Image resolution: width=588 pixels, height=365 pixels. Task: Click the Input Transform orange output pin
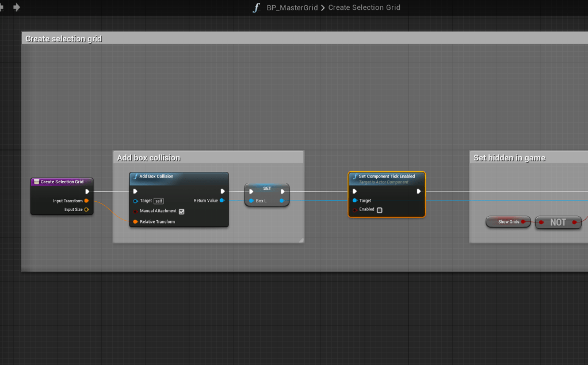(x=86, y=201)
